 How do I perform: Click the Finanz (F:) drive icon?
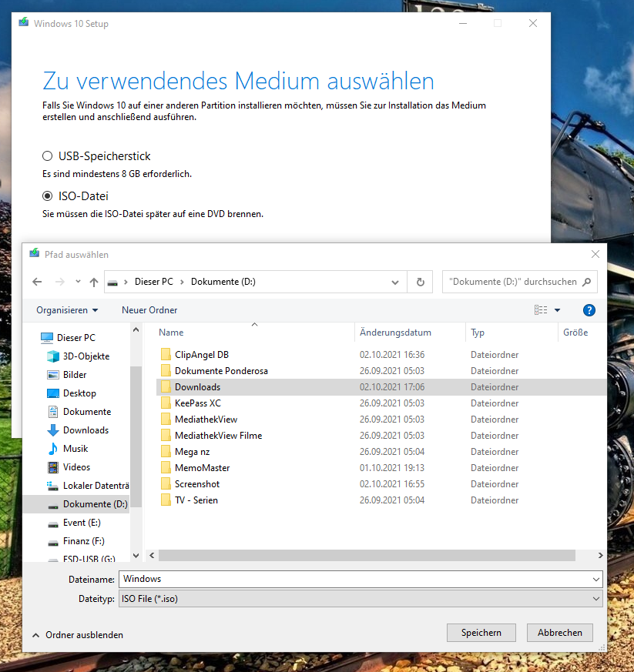pos(53,542)
